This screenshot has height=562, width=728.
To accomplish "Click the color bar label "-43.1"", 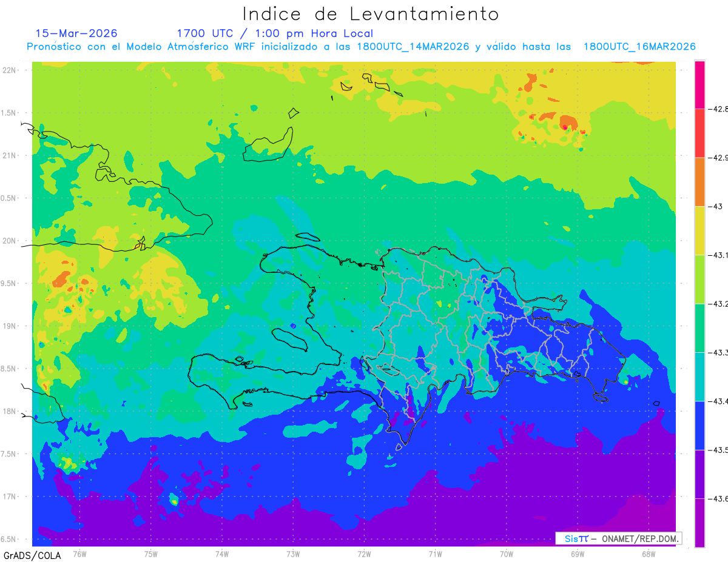I will pos(718,255).
